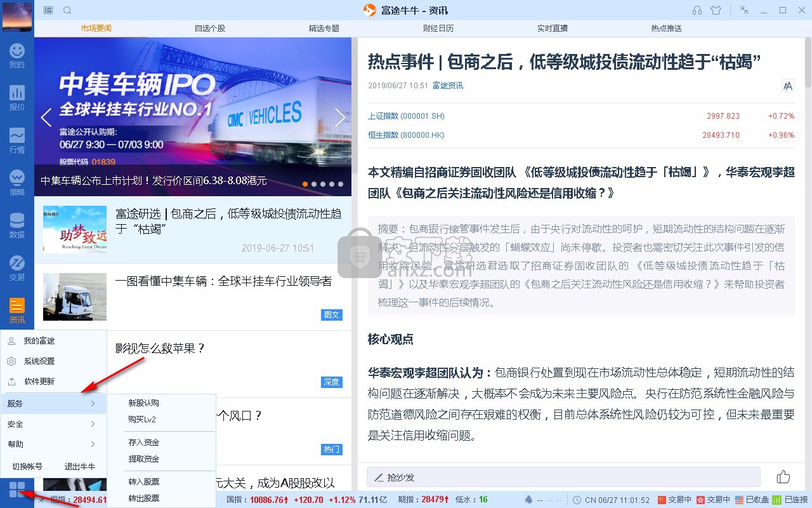This screenshot has width=812, height=508.
Task: Click the 深度 tag
Action: (x=332, y=382)
